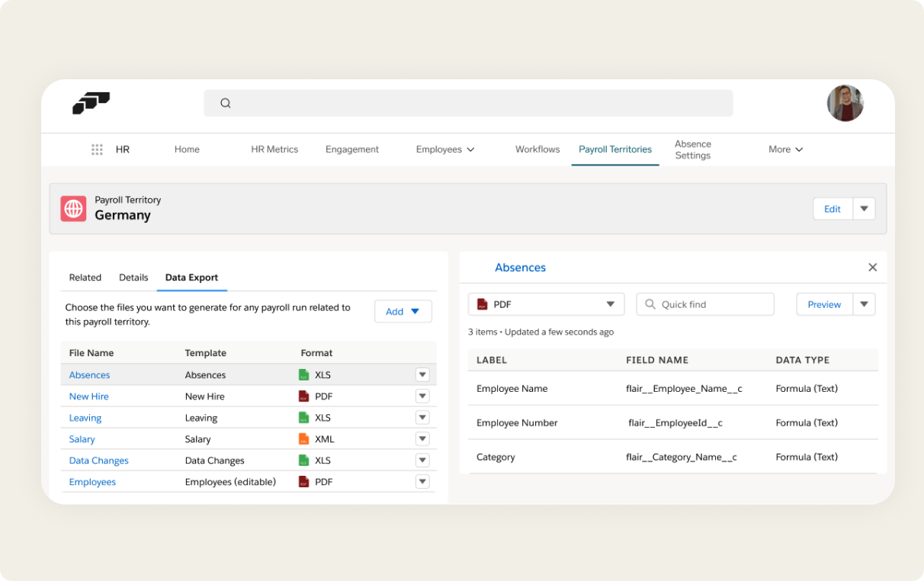
Task: Open the Absences row action dropdown
Action: point(422,375)
